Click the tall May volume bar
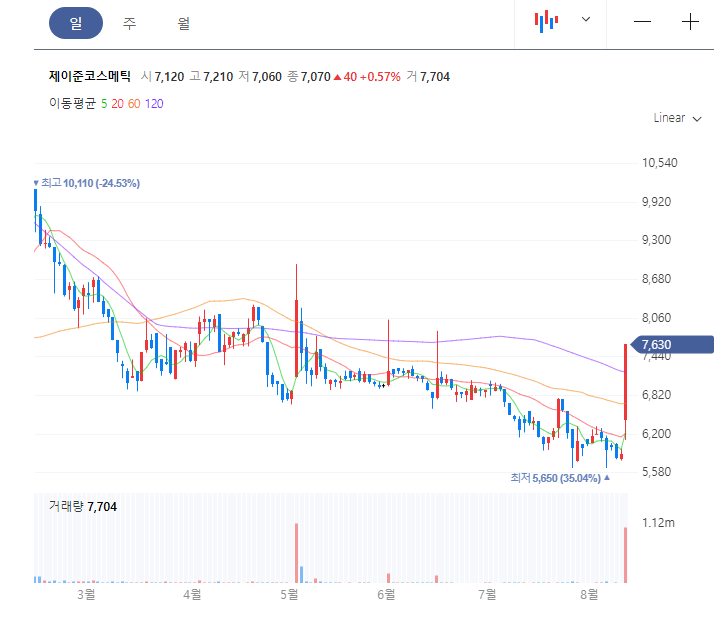726x617 pixels. click(x=296, y=553)
